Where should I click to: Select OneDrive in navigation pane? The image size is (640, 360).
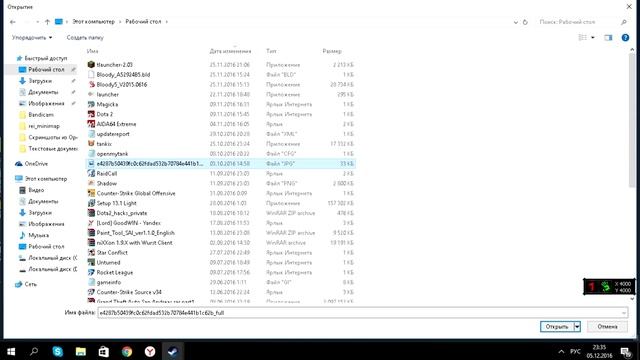click(36, 164)
